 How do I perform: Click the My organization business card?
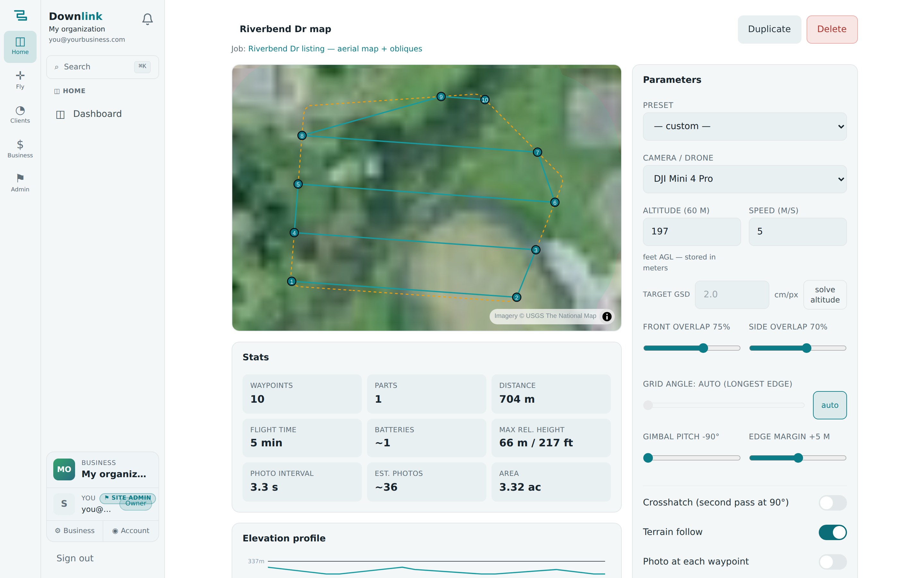pos(102,469)
